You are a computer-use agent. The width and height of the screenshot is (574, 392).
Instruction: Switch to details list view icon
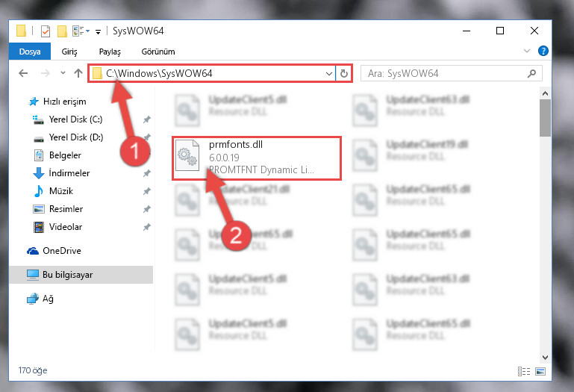[x=524, y=372]
